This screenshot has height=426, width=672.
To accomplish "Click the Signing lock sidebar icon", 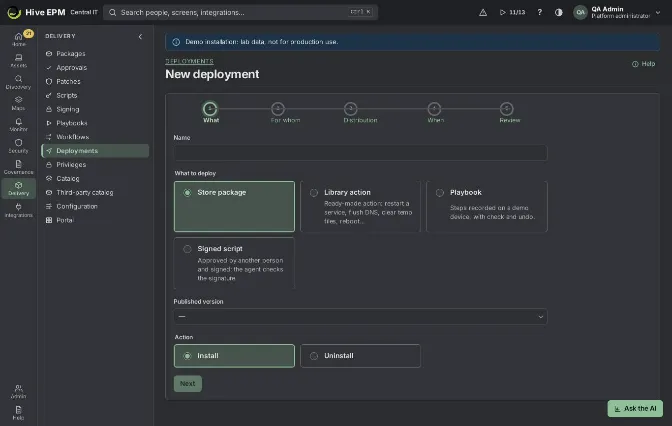I will pos(49,109).
